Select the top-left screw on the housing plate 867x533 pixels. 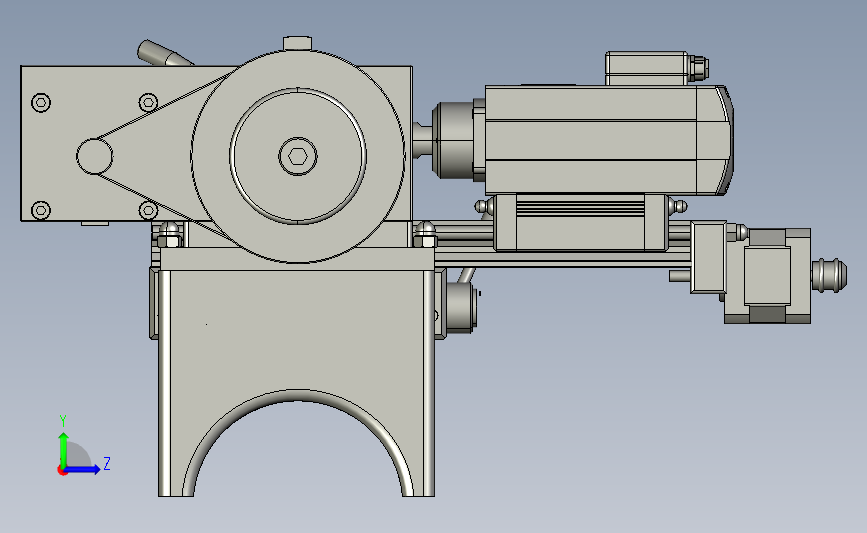click(x=41, y=103)
